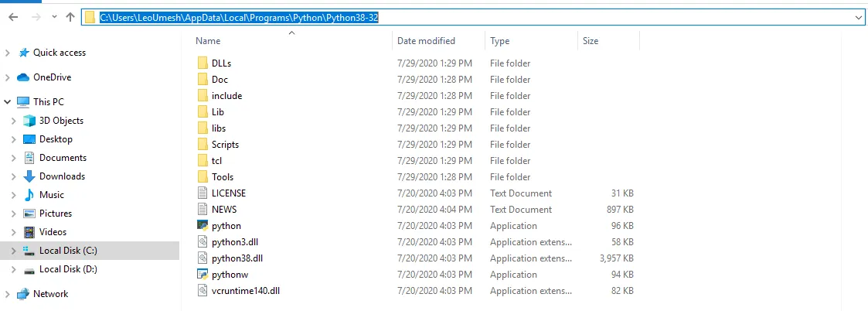Open recent locations dropdown arrow

point(53,17)
